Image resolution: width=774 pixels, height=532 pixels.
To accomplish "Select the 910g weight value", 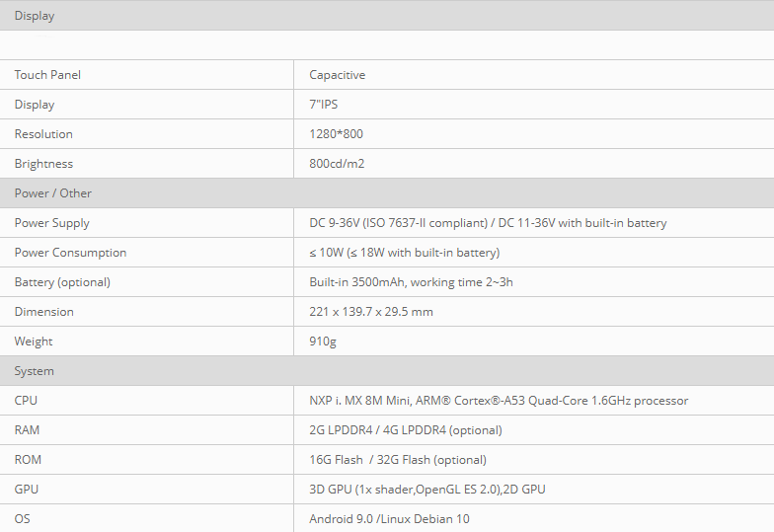I will pos(323,342).
